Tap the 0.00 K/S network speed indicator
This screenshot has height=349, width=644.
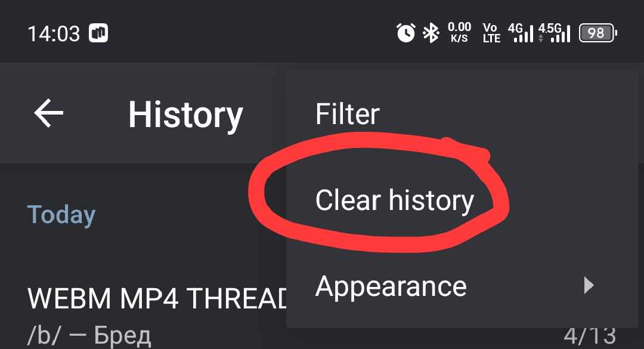tap(459, 33)
